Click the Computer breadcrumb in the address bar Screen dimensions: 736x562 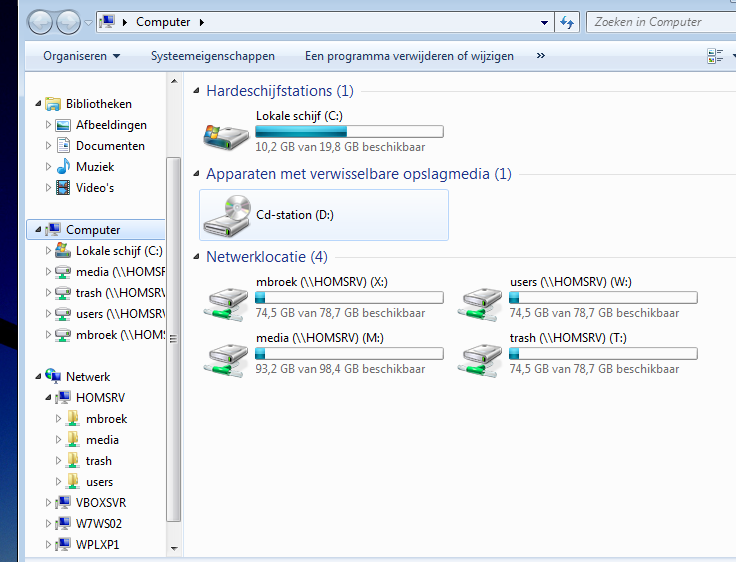tap(163, 22)
